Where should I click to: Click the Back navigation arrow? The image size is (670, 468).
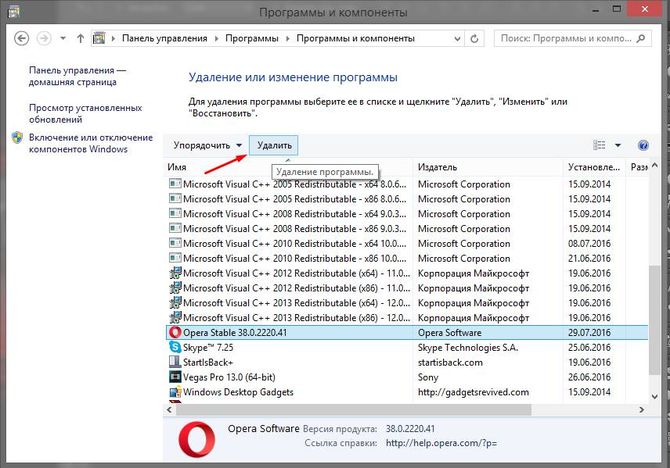point(21,38)
